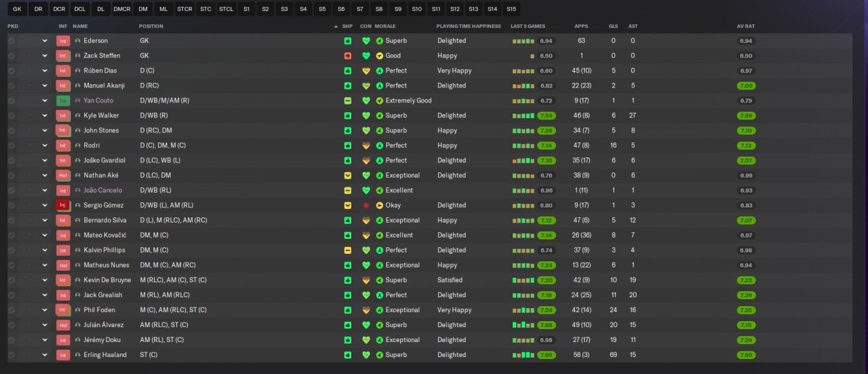Click Julián Álvarez's last 5 games bars

coord(523,325)
